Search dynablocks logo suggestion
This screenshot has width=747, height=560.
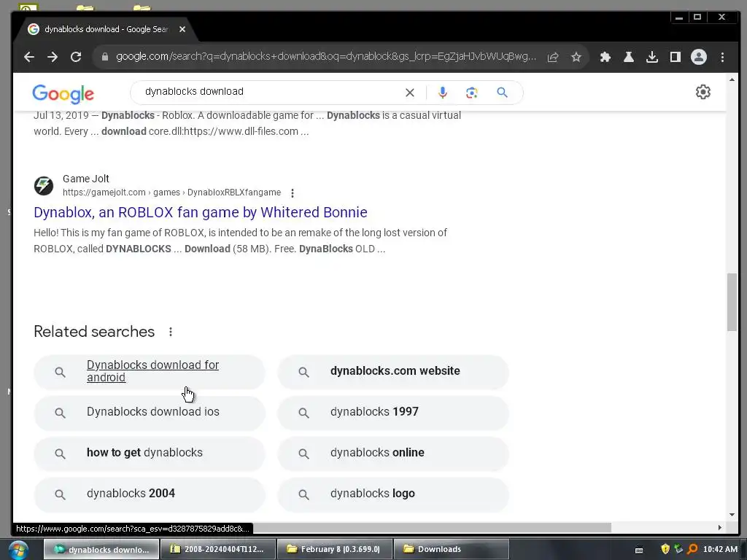coord(393,494)
